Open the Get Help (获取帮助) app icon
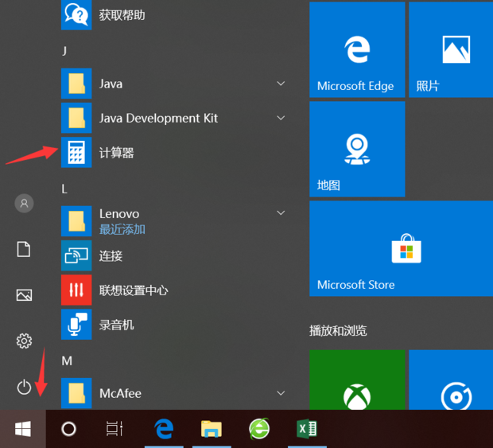The image size is (493, 448). [x=76, y=15]
